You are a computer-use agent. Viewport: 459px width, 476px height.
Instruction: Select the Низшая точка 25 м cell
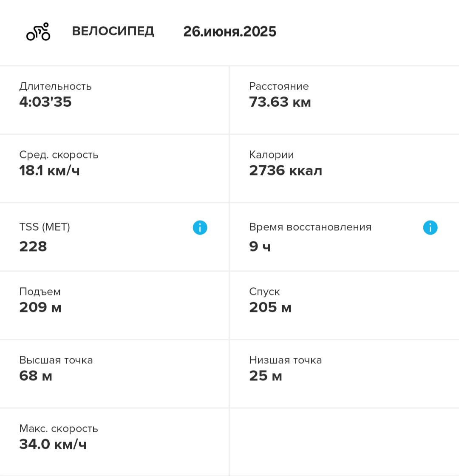pyautogui.click(x=345, y=374)
